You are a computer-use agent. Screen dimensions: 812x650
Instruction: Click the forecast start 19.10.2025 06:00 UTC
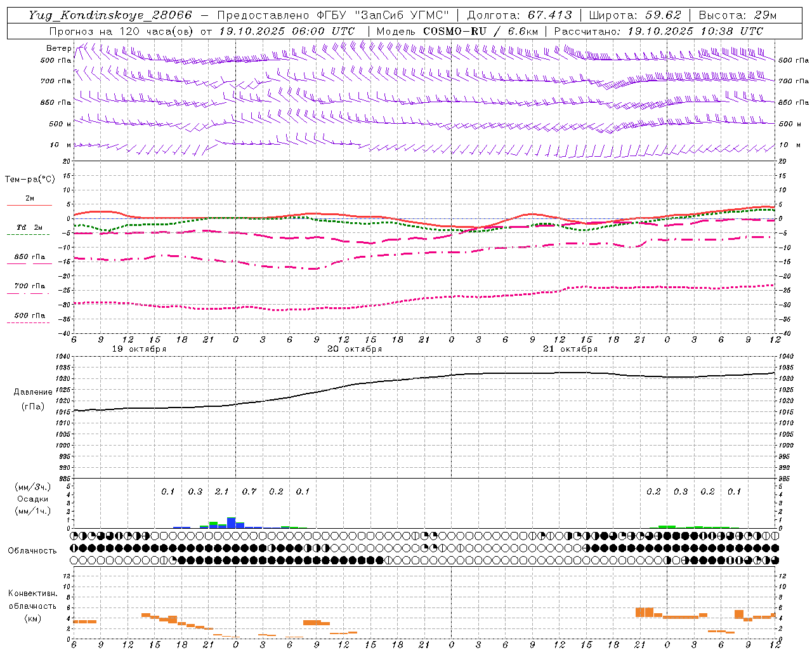(287, 31)
